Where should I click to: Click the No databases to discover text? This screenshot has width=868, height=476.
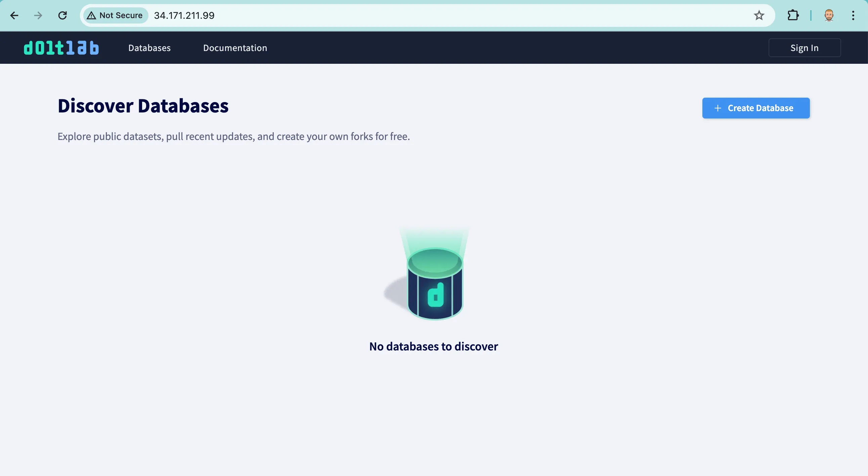pos(433,346)
